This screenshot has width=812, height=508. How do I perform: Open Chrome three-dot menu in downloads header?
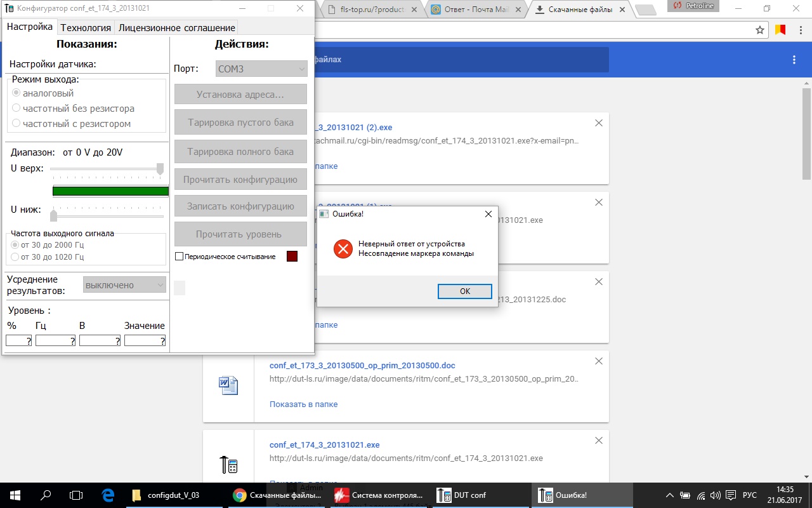[794, 60]
